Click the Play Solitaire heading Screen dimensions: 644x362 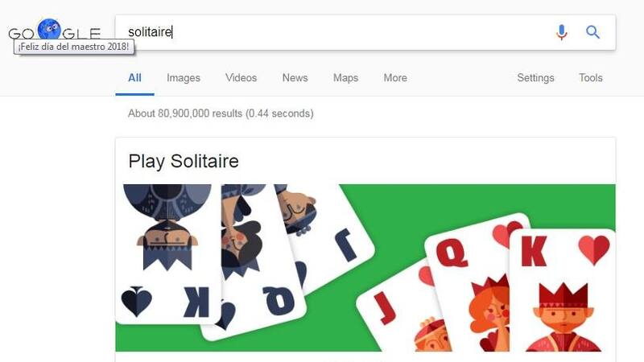coord(184,162)
